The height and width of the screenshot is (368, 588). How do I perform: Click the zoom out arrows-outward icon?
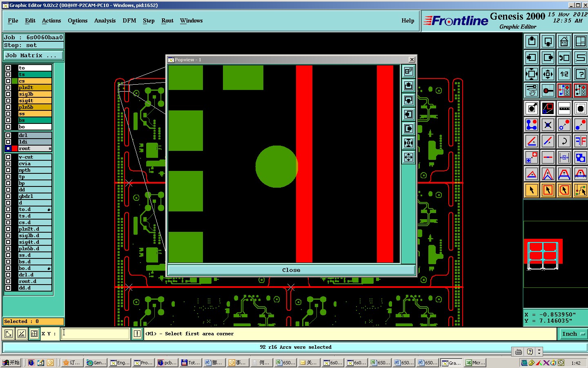[x=548, y=74]
